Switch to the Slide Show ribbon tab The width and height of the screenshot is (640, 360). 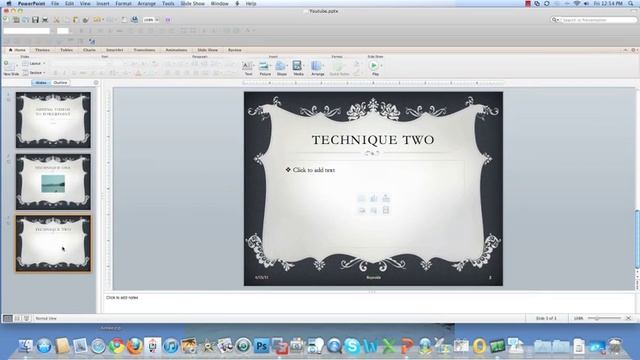click(x=208, y=50)
